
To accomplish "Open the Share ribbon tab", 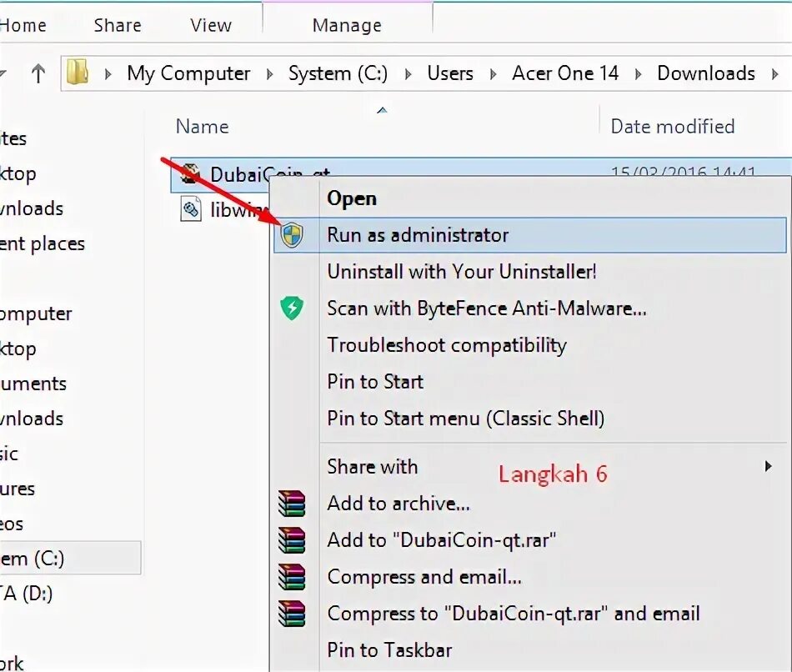I will tap(118, 25).
